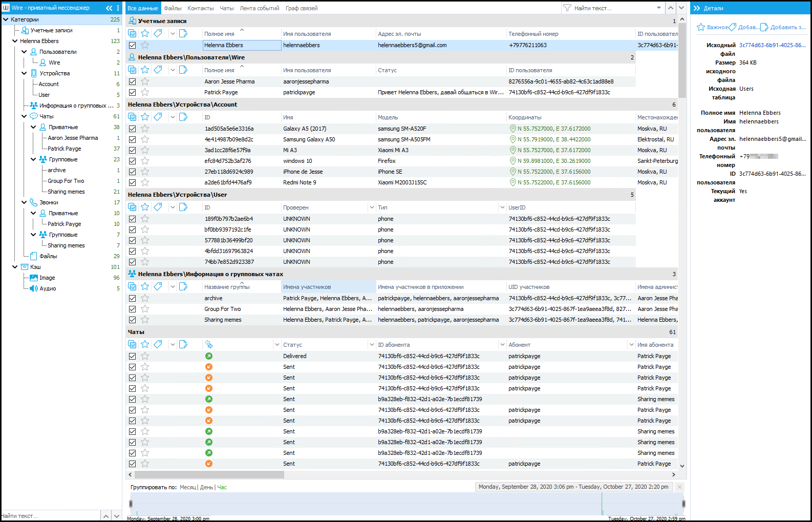
Task: Toggle checkbox for the Delivered chat message
Action: point(132,356)
